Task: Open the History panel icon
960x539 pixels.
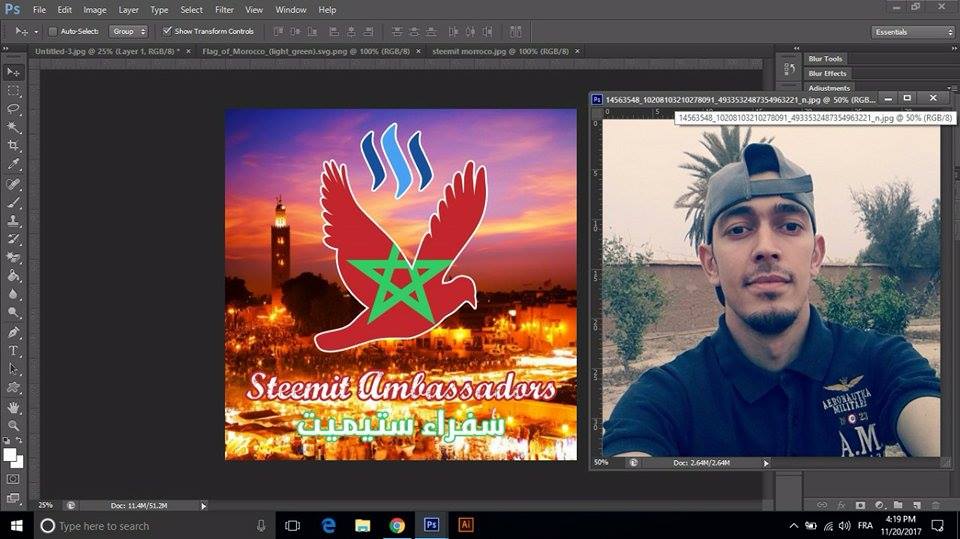Action: pos(789,69)
